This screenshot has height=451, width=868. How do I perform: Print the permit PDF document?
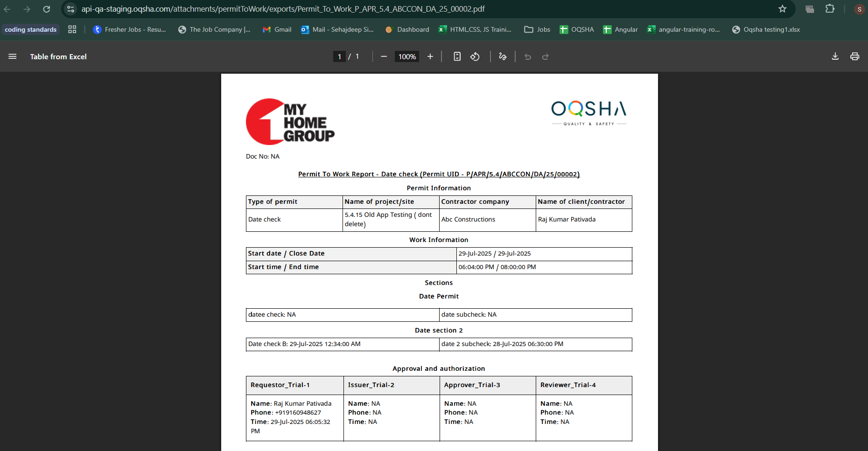854,56
